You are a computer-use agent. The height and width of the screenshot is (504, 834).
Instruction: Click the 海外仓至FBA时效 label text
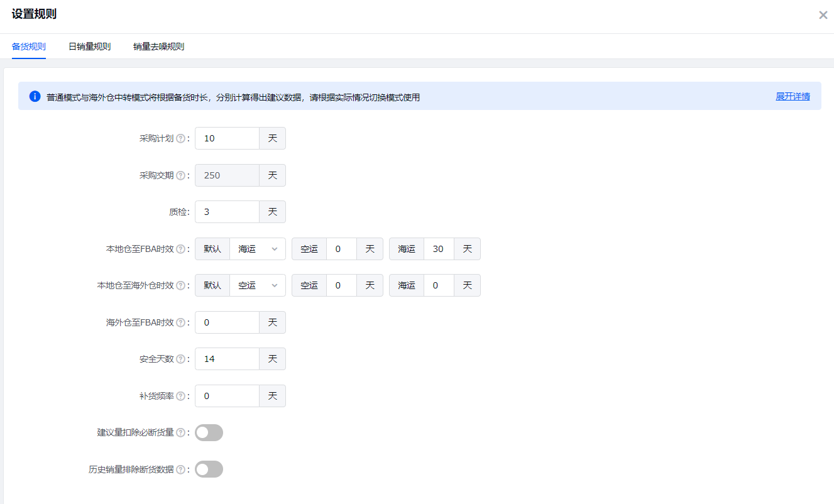point(140,322)
